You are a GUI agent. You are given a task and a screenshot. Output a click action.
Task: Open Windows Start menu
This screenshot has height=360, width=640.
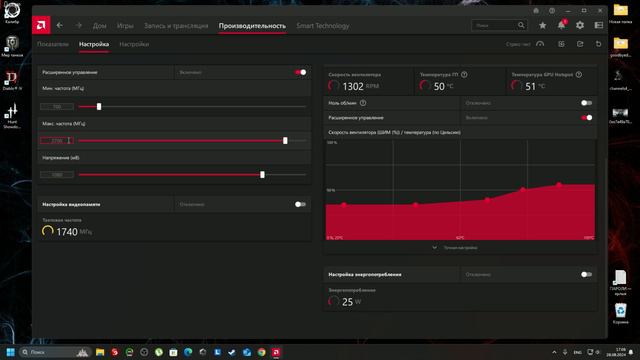click(x=11, y=352)
